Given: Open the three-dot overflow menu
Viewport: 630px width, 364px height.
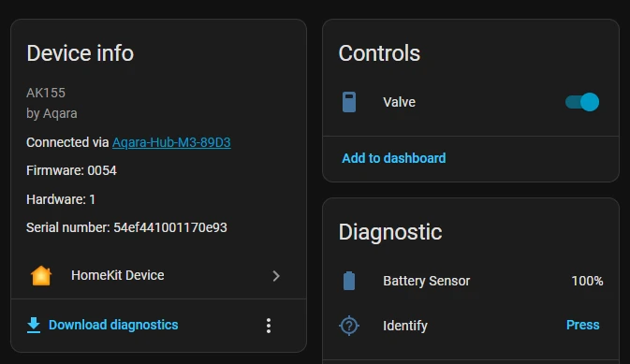Looking at the screenshot, I should point(269,326).
